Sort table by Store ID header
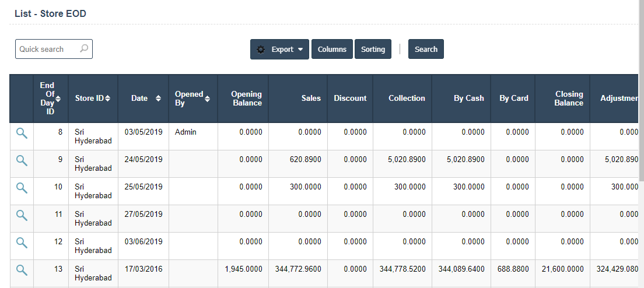644x288 pixels. coord(93,98)
